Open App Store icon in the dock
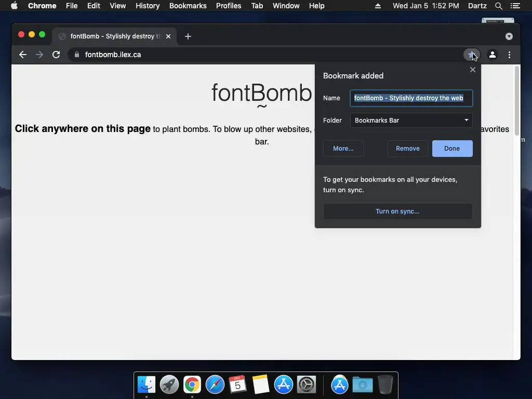The height and width of the screenshot is (399, 532). pos(283,384)
